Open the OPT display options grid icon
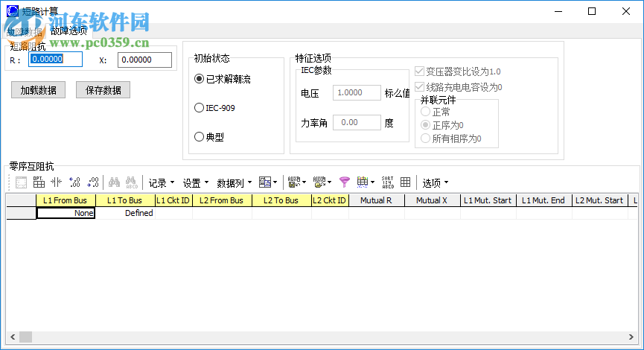This screenshot has width=644, height=350. (x=39, y=182)
